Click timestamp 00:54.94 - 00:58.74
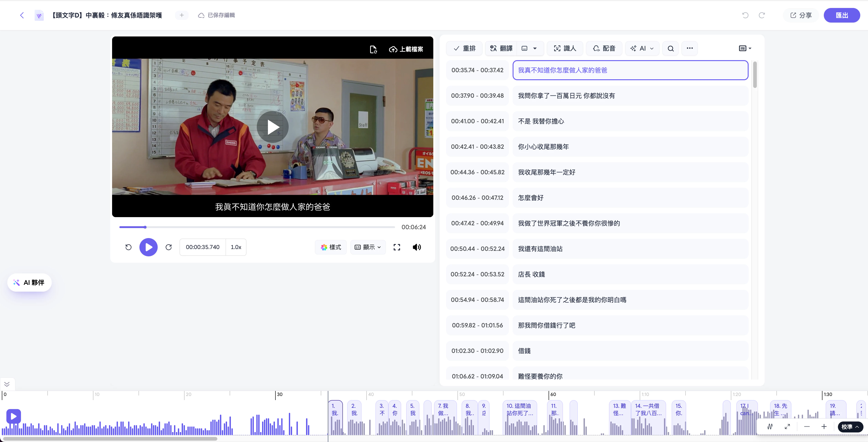868x442 pixels. pos(478,300)
